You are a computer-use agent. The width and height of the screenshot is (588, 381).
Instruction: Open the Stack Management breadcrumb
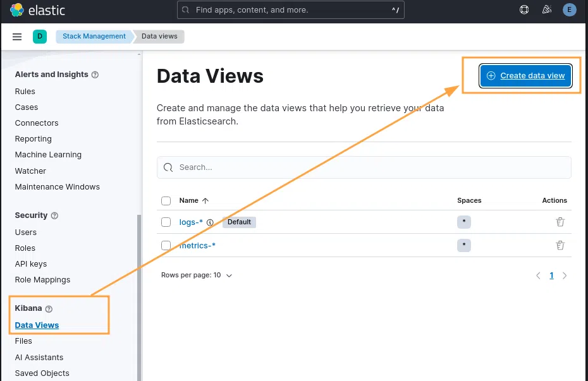point(94,37)
